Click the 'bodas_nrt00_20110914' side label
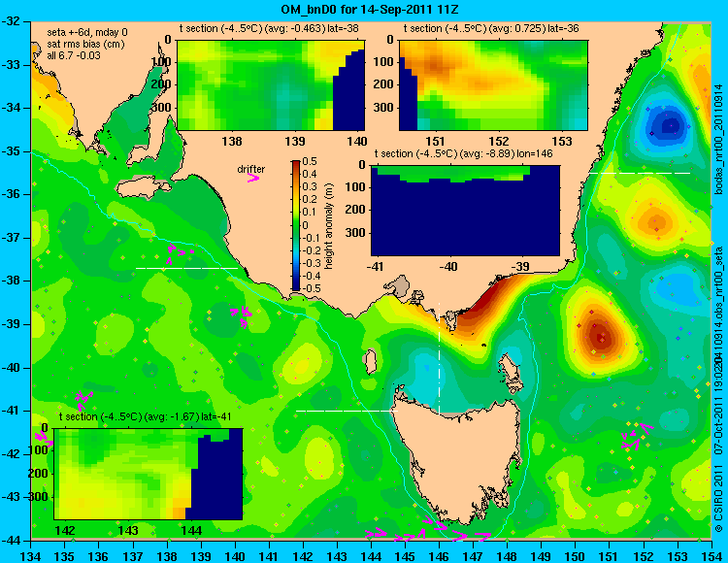Image resolution: width=728 pixels, height=563 pixels. (719, 139)
